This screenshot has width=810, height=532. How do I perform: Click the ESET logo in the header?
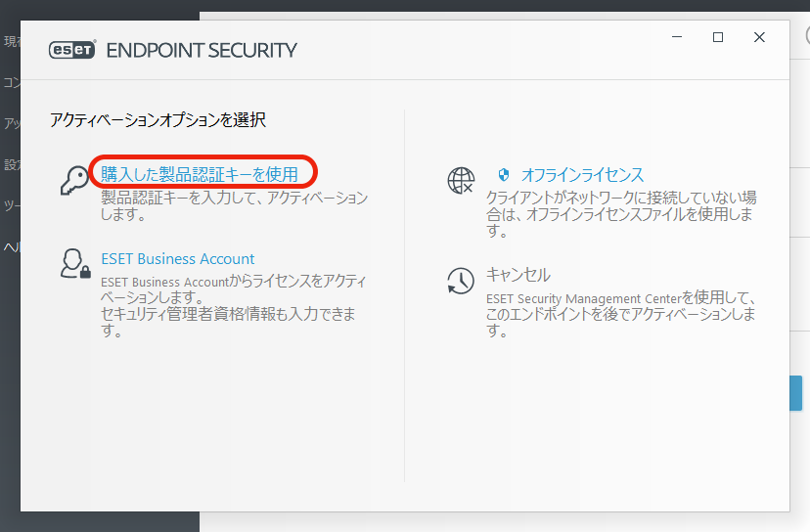(x=71, y=50)
